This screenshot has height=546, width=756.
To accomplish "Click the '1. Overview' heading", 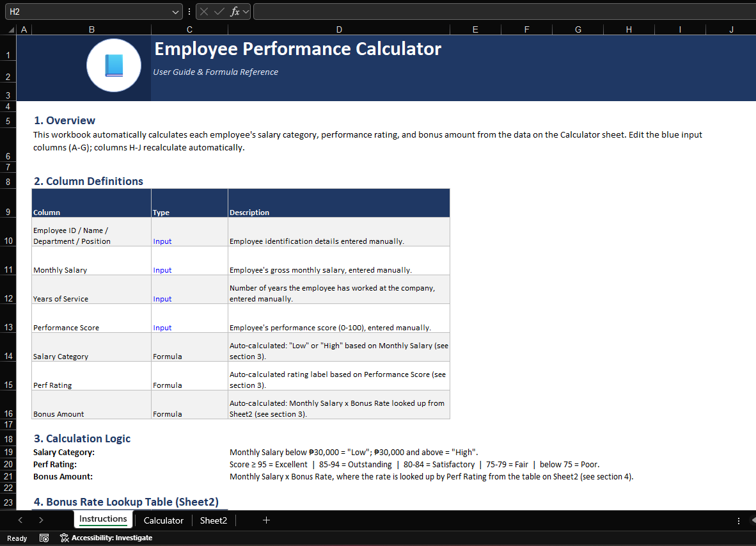I will (x=64, y=120).
